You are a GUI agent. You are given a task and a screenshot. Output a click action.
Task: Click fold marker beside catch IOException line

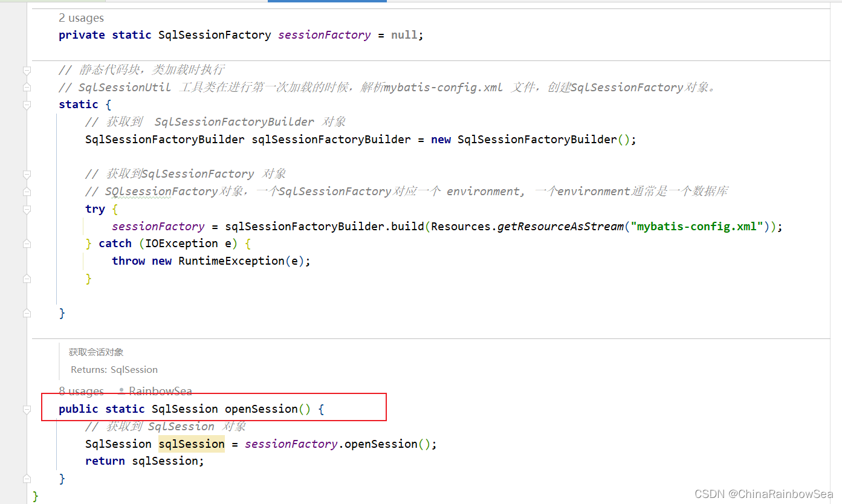tap(27, 244)
